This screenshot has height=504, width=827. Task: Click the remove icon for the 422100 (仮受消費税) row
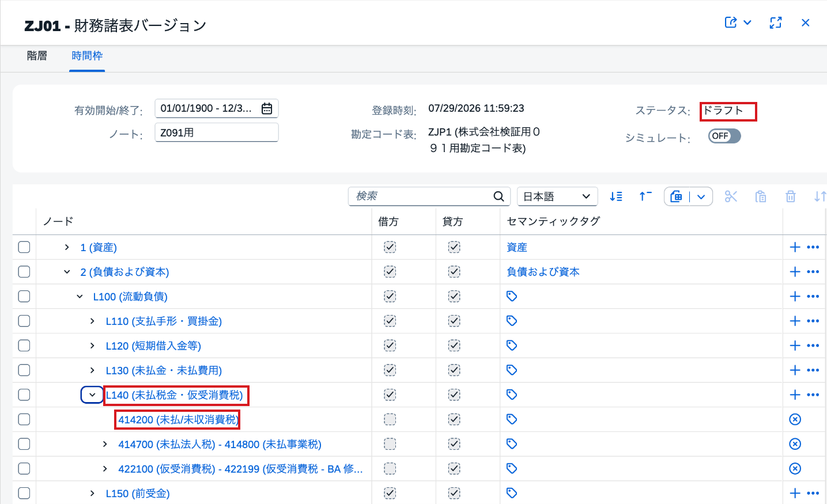(x=795, y=468)
